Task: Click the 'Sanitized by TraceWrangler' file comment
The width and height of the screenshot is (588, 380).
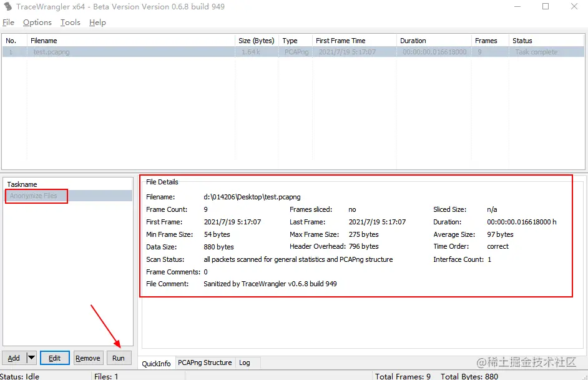Action: pos(270,284)
